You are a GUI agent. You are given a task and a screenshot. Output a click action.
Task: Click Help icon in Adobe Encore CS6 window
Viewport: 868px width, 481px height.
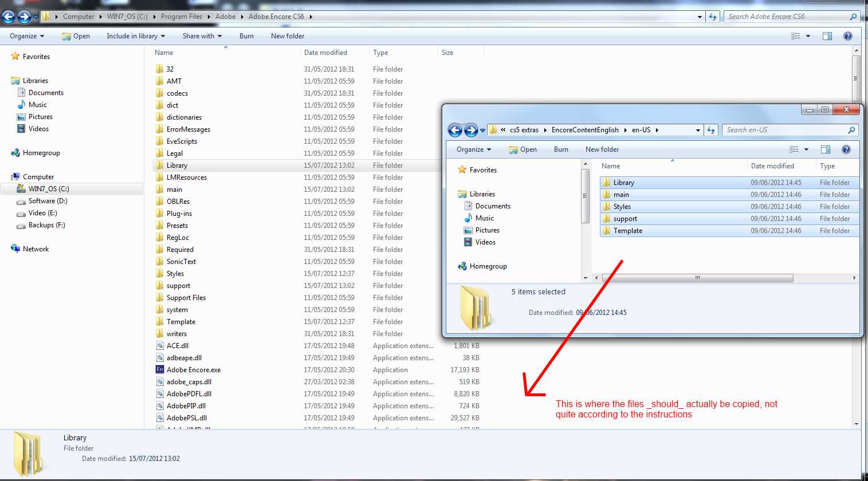pyautogui.click(x=848, y=36)
